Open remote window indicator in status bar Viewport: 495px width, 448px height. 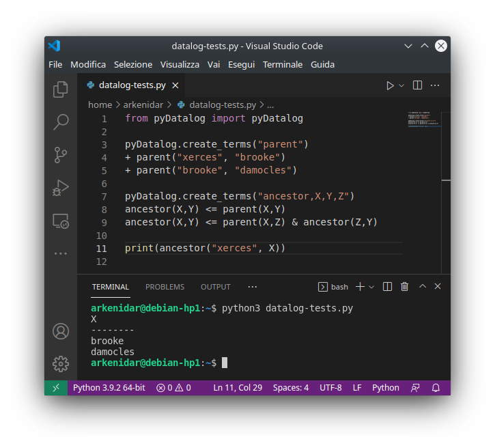tap(56, 388)
